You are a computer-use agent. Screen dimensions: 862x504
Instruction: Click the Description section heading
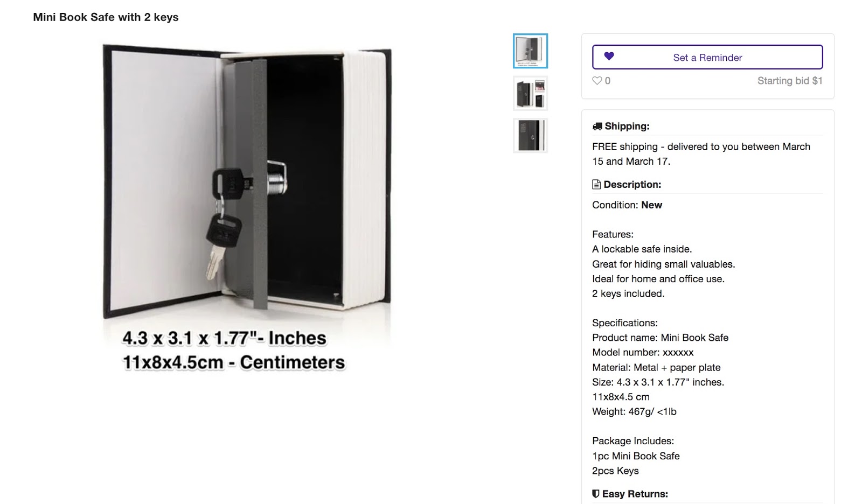632,185
